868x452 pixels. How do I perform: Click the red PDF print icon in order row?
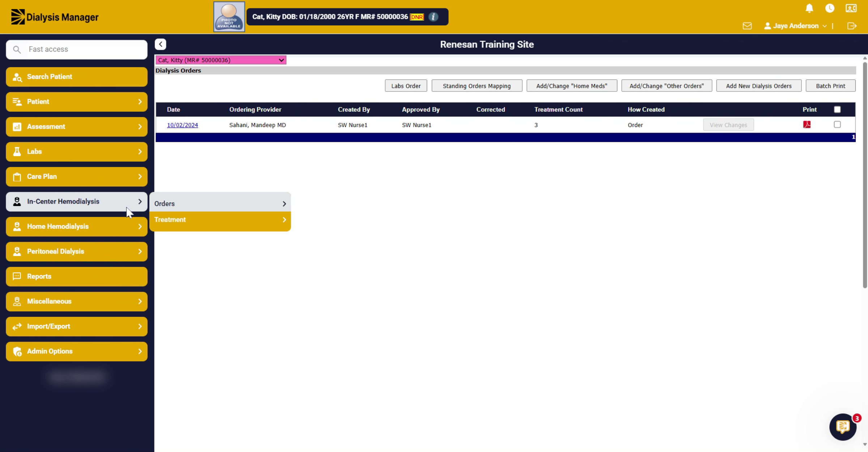tap(807, 125)
